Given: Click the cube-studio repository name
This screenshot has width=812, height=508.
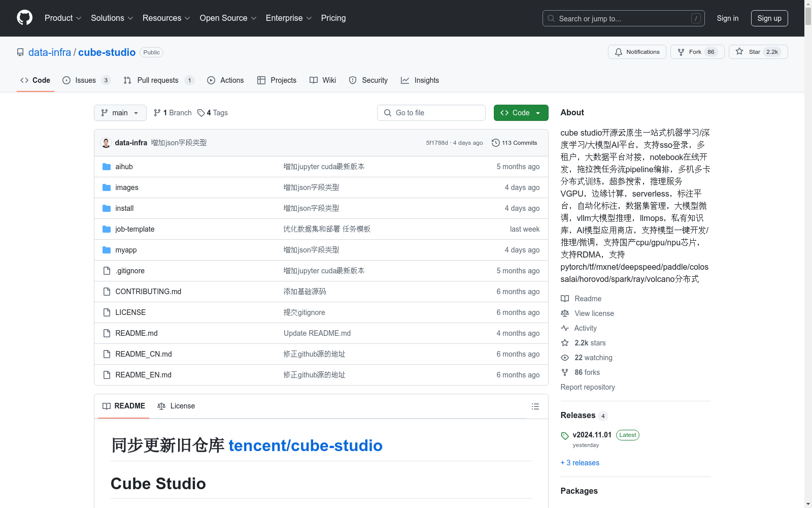Looking at the screenshot, I should click(x=107, y=52).
